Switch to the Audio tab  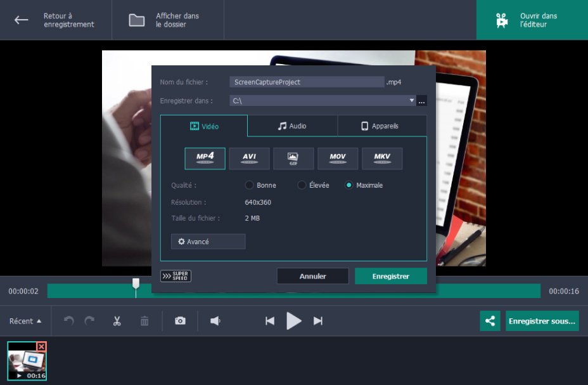[293, 126]
